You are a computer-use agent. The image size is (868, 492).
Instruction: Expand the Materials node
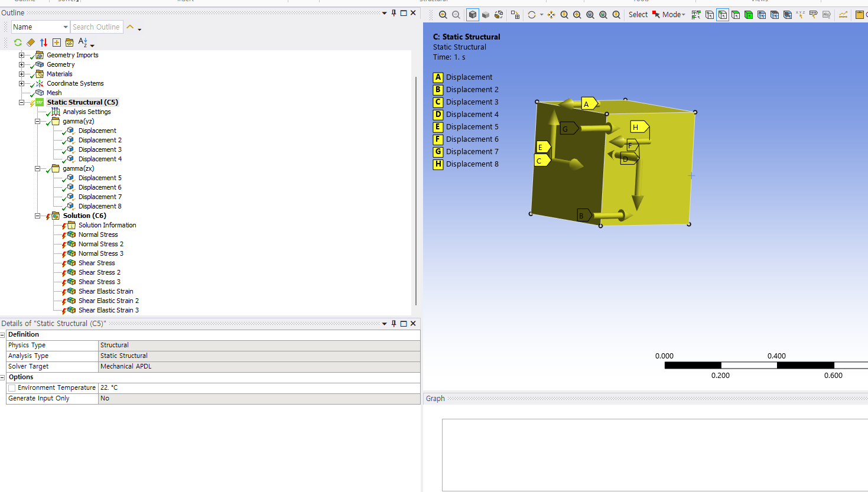[x=21, y=74]
